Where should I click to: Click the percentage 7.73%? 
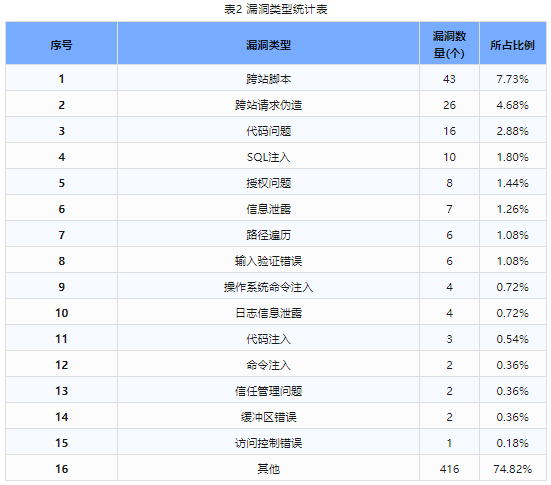(512, 79)
